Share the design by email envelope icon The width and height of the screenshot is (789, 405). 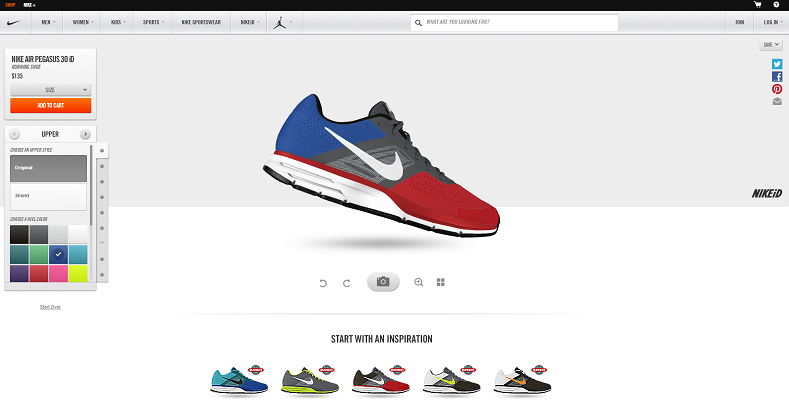[x=777, y=102]
